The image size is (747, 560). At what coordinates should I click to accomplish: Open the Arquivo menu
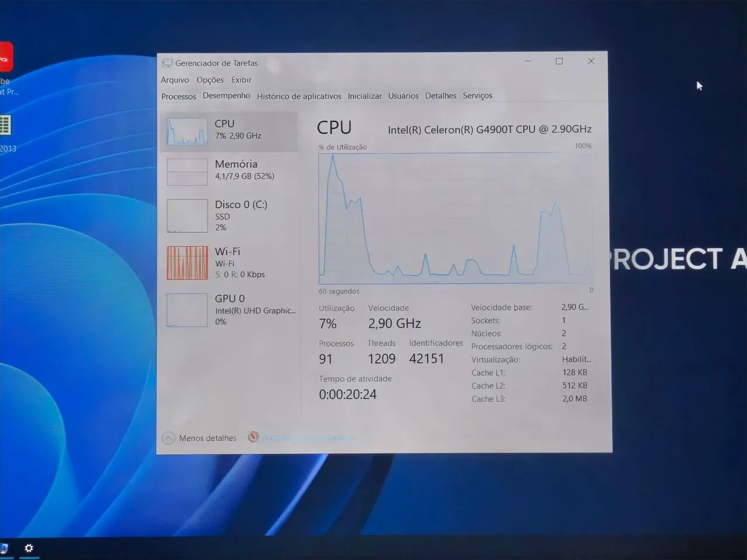click(x=175, y=80)
